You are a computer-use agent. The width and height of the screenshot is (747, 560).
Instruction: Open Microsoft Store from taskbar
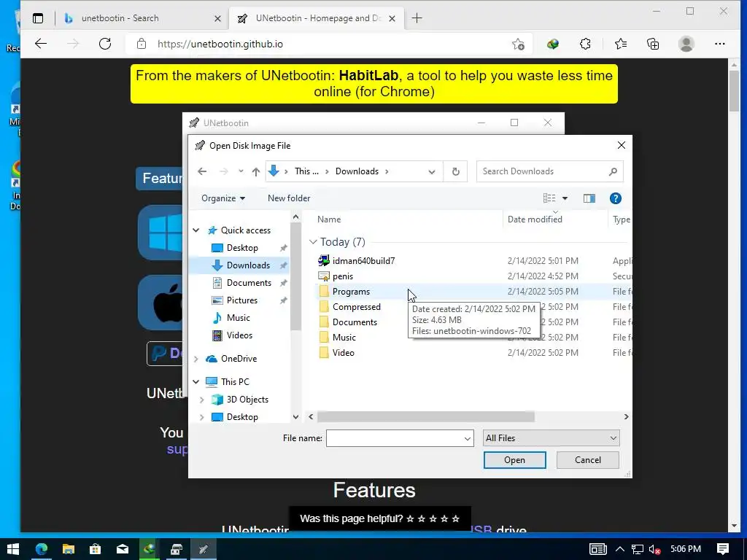click(x=96, y=549)
